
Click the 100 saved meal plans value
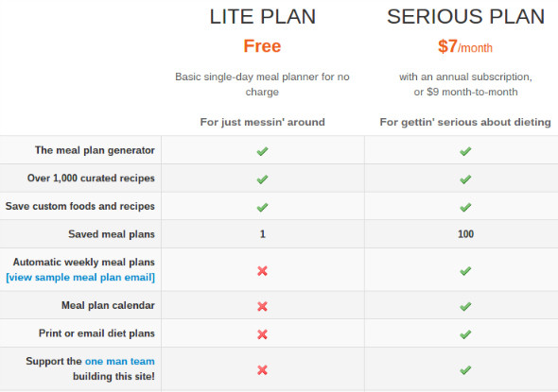(x=465, y=234)
